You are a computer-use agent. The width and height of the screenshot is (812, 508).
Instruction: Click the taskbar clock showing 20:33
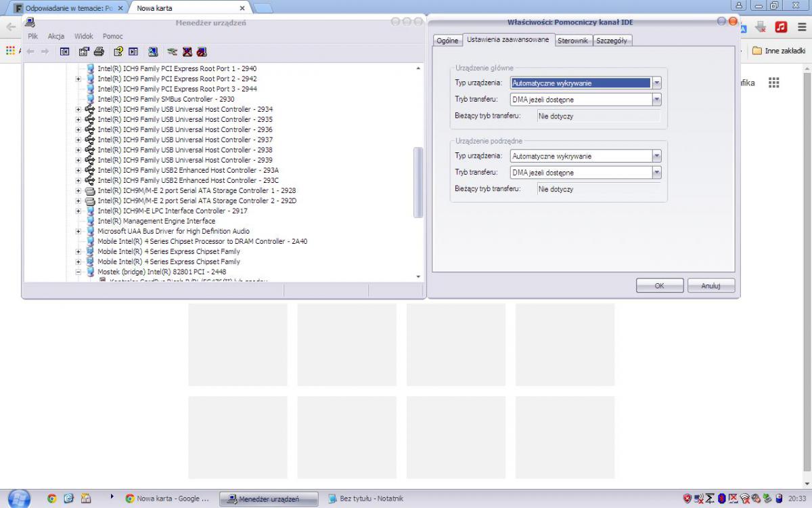click(x=797, y=499)
